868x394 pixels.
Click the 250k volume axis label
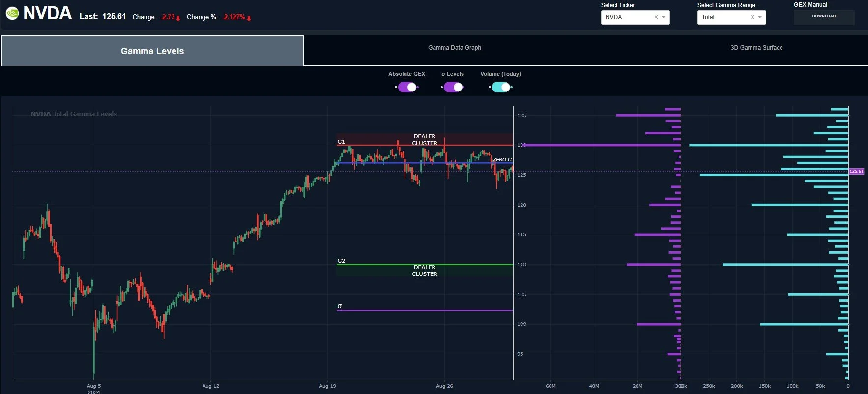tap(709, 386)
